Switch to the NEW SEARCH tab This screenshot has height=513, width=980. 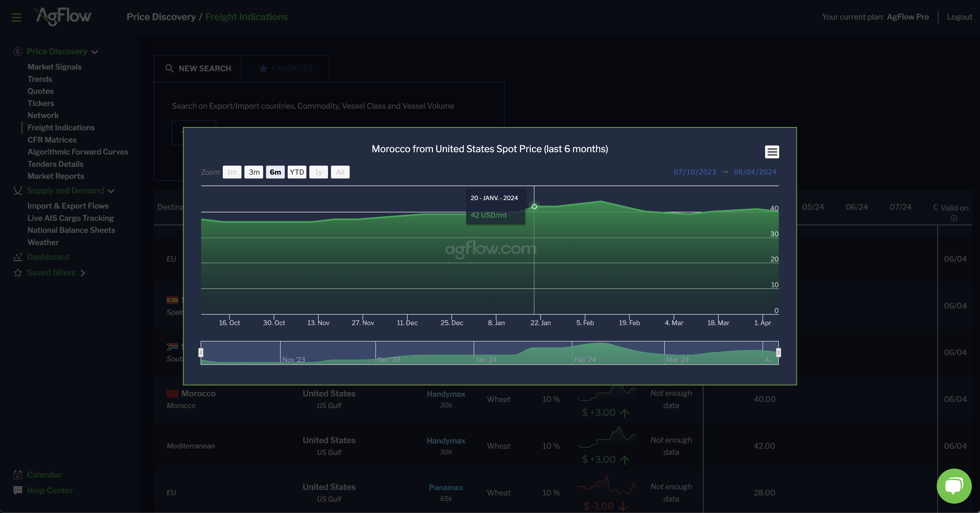pyautogui.click(x=197, y=68)
